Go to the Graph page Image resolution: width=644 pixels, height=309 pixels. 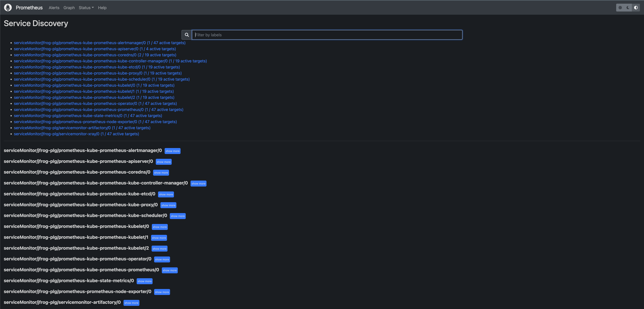69,8
